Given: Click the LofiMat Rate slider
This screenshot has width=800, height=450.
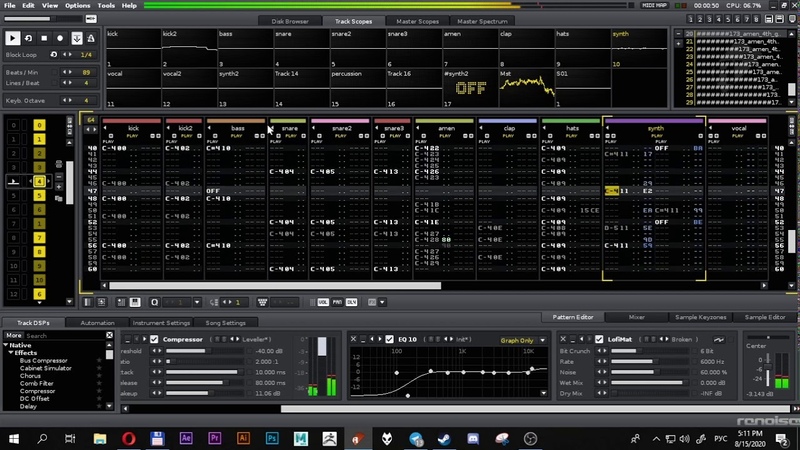Looking at the screenshot, I should click(651, 362).
